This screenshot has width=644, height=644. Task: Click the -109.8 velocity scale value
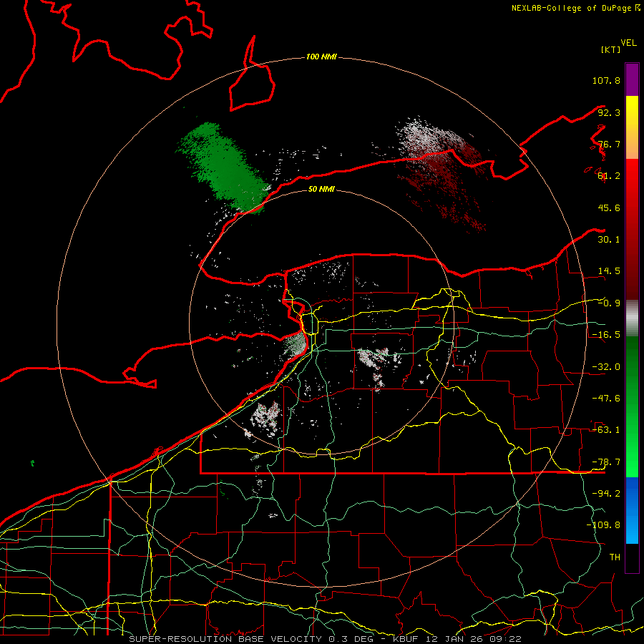point(603,525)
